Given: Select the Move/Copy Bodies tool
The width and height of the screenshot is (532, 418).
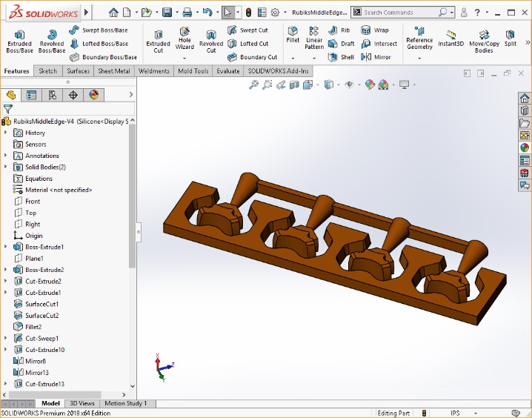Looking at the screenshot, I should point(484,42).
